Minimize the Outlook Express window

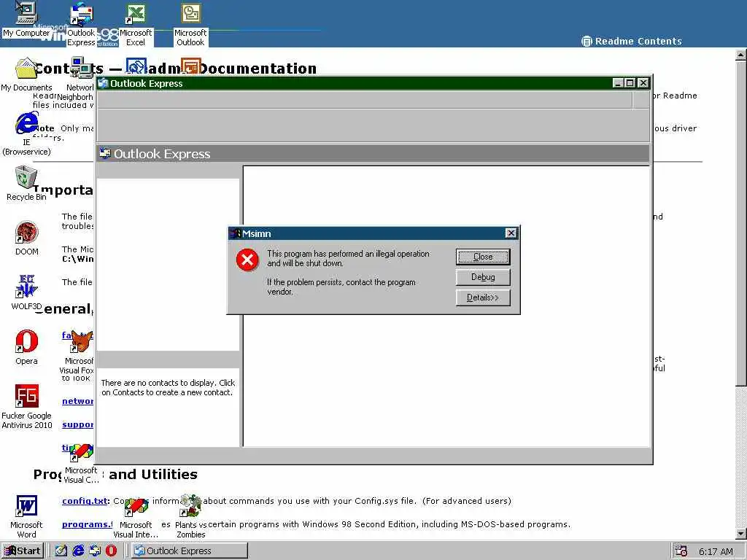coord(619,83)
